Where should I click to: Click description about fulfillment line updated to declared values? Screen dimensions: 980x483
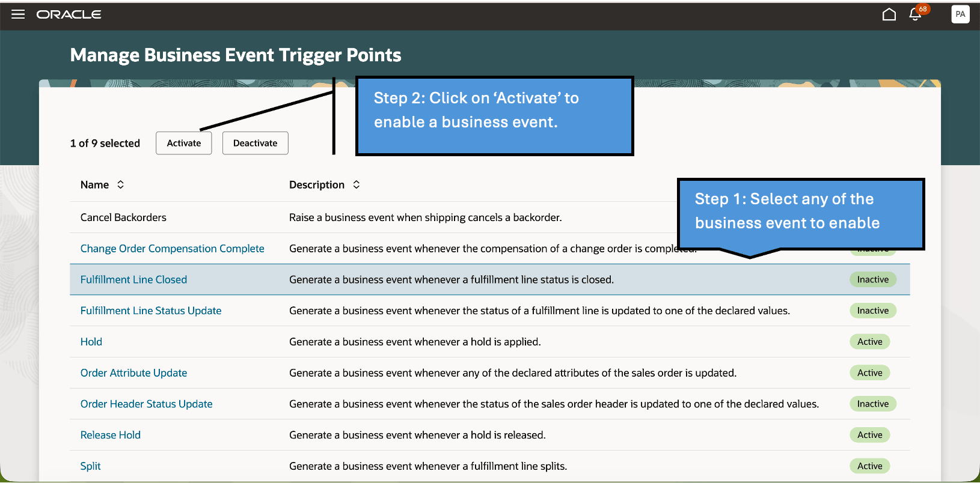pos(540,311)
